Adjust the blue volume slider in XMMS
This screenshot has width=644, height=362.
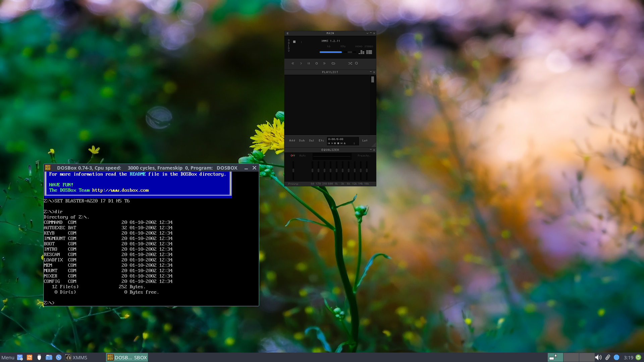(331, 52)
